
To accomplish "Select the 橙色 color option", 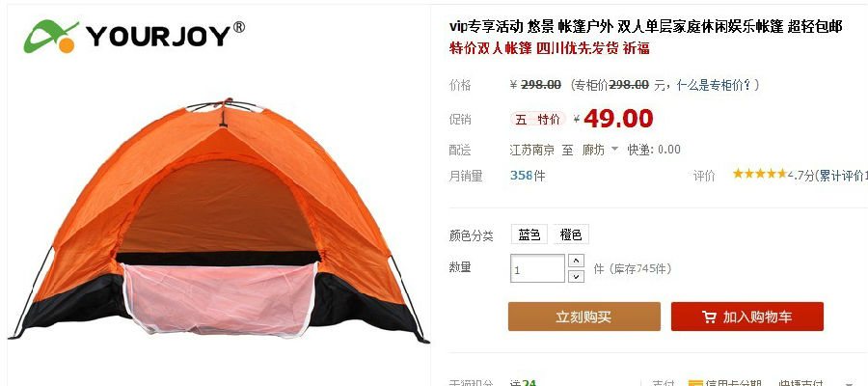I will click(x=571, y=234).
